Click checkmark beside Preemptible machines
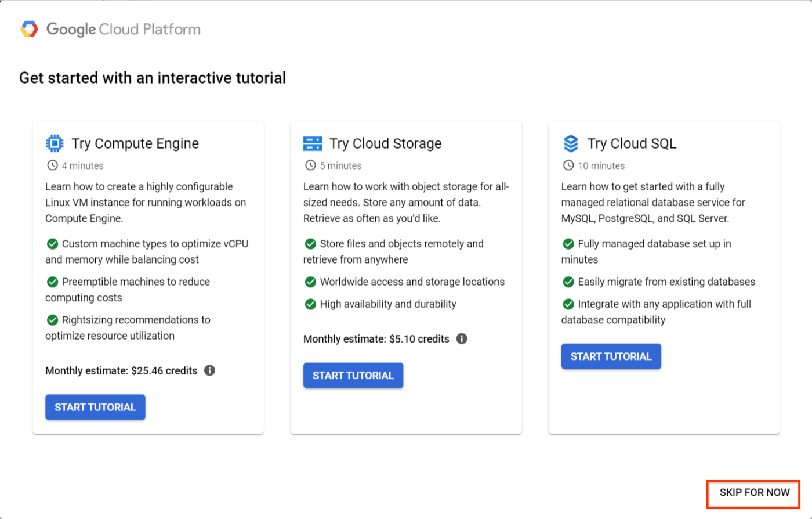 point(52,282)
